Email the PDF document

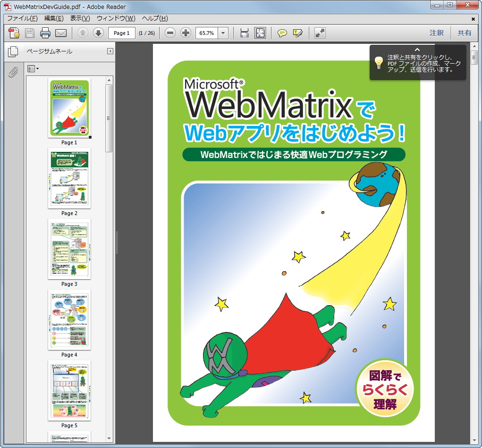(61, 33)
